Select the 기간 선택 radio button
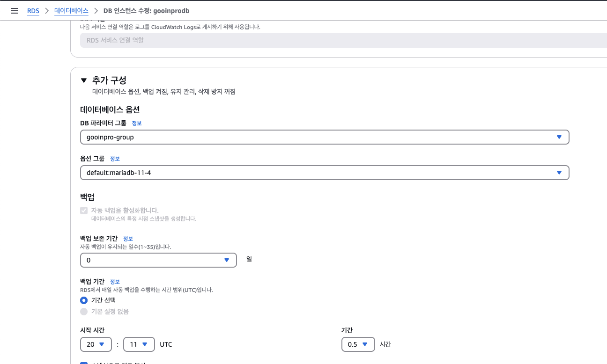 point(84,300)
